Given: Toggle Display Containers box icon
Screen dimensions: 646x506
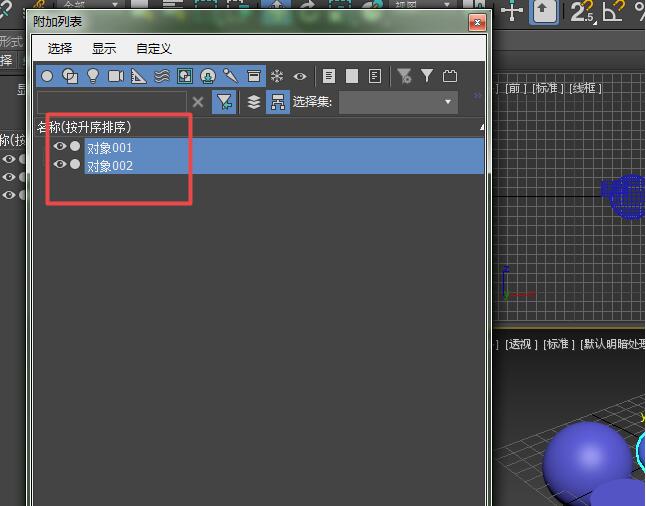Looking at the screenshot, I should pos(253,76).
